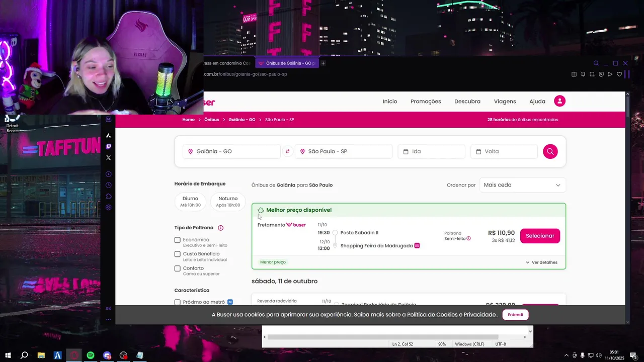Click the Goiânia - GO origin field
Viewport: 644px width, 362px height.
point(231,151)
